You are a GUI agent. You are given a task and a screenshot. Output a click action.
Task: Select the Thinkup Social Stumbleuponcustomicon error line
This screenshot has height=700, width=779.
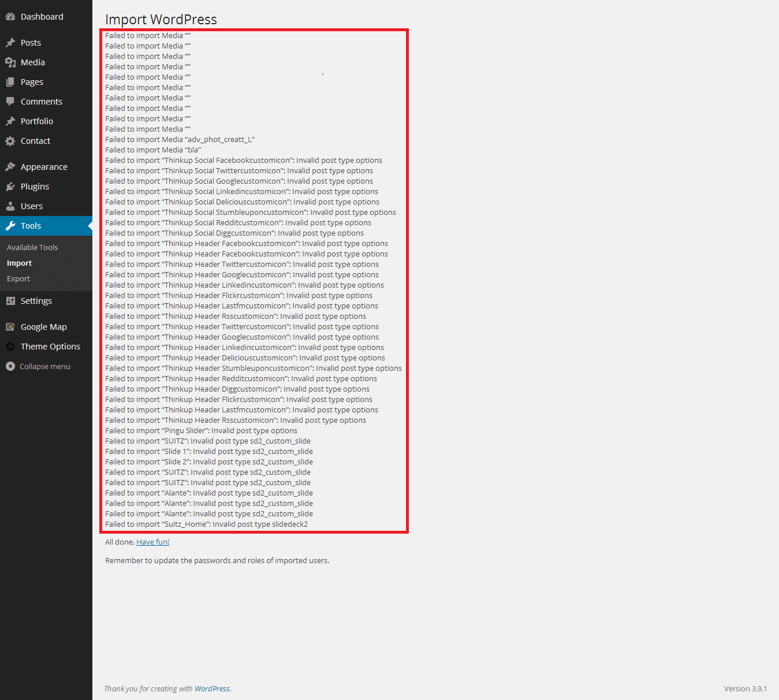pyautogui.click(x=251, y=212)
